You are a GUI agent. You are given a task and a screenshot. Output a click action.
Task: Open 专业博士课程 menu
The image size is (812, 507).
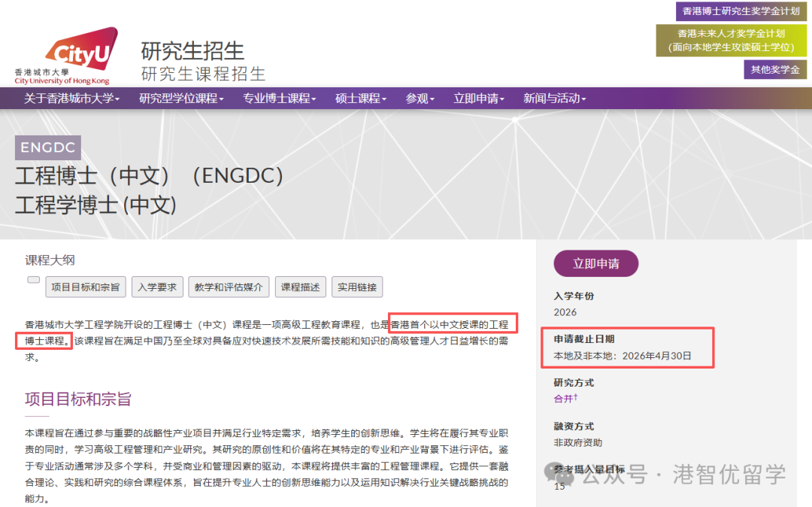click(279, 99)
